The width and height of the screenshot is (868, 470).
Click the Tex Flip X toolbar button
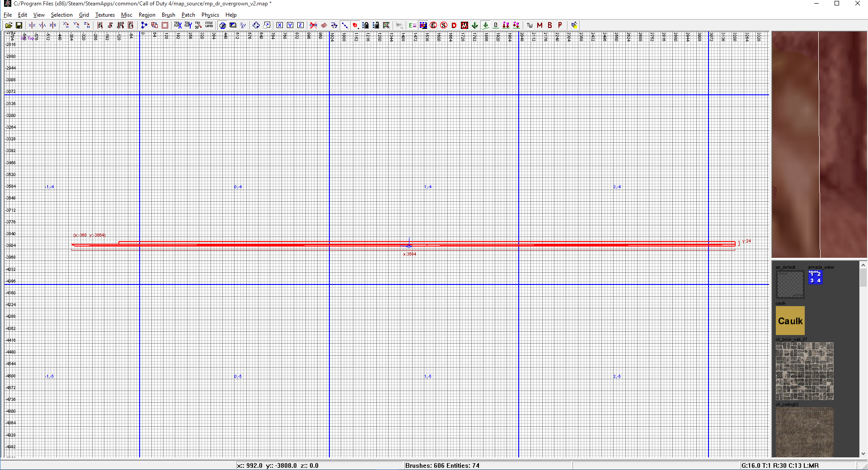point(178,25)
